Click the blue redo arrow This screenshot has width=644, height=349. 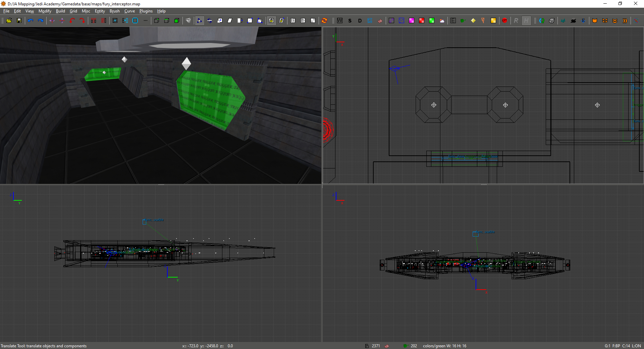(41, 20)
